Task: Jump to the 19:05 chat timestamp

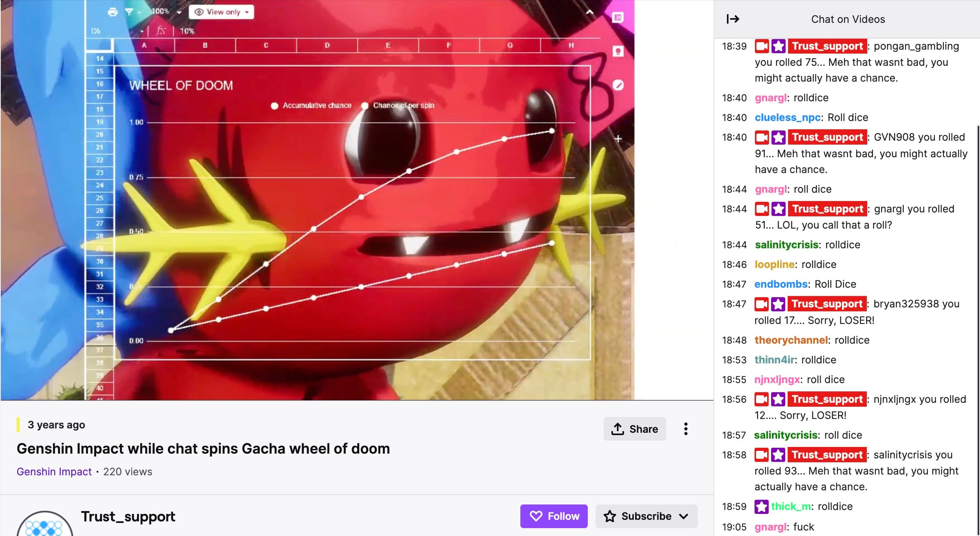Action: tap(734, 527)
